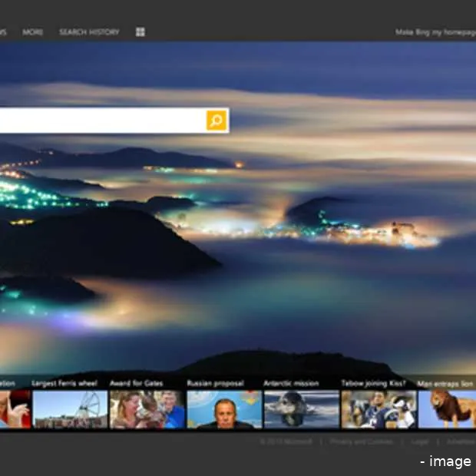Open the Ferris wheel thumbnail image
The width and height of the screenshot is (476, 476).
(70, 409)
